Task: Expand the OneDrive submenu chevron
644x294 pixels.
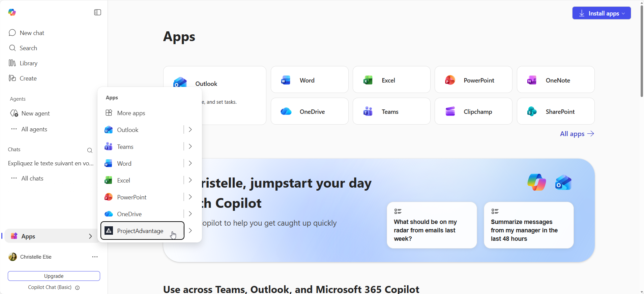Action: tap(191, 214)
